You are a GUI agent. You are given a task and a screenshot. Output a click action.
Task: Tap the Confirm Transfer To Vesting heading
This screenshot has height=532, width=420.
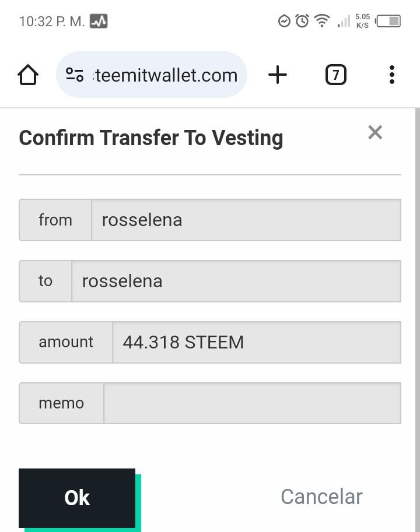[151, 138]
